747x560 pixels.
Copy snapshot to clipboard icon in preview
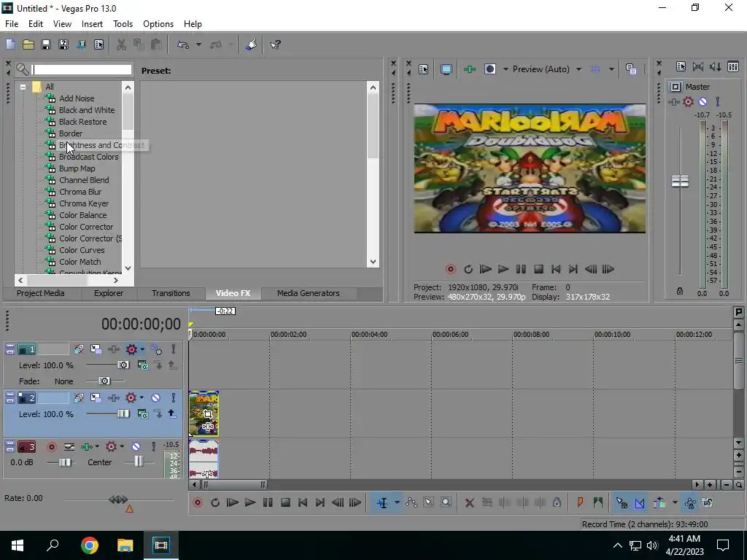(x=631, y=69)
